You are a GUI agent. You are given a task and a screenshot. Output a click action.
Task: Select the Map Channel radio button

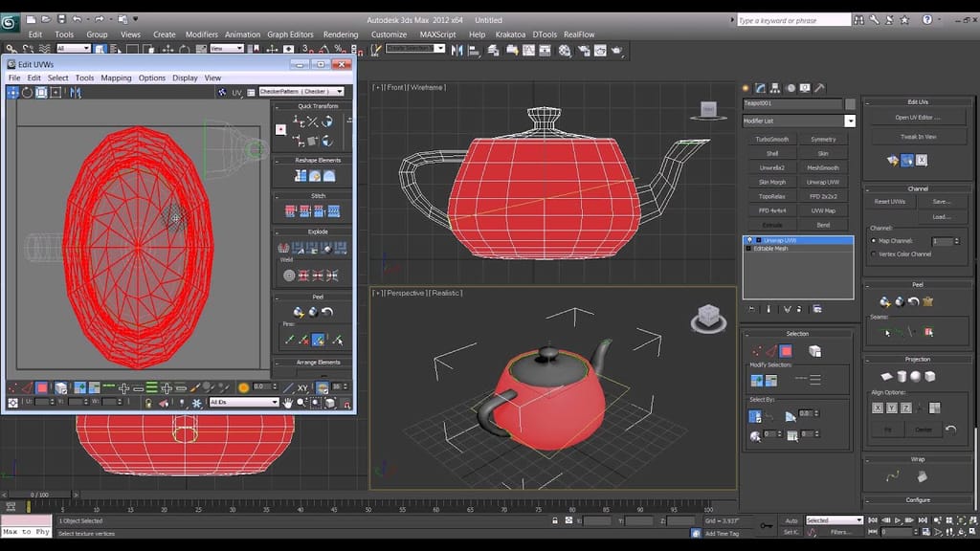tap(873, 241)
